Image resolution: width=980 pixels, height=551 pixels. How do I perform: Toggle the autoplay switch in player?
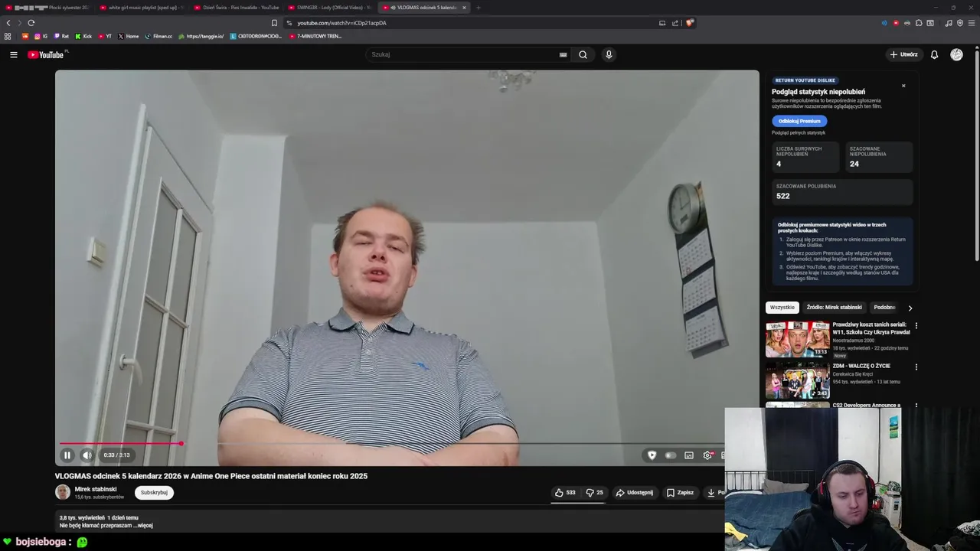coord(671,455)
